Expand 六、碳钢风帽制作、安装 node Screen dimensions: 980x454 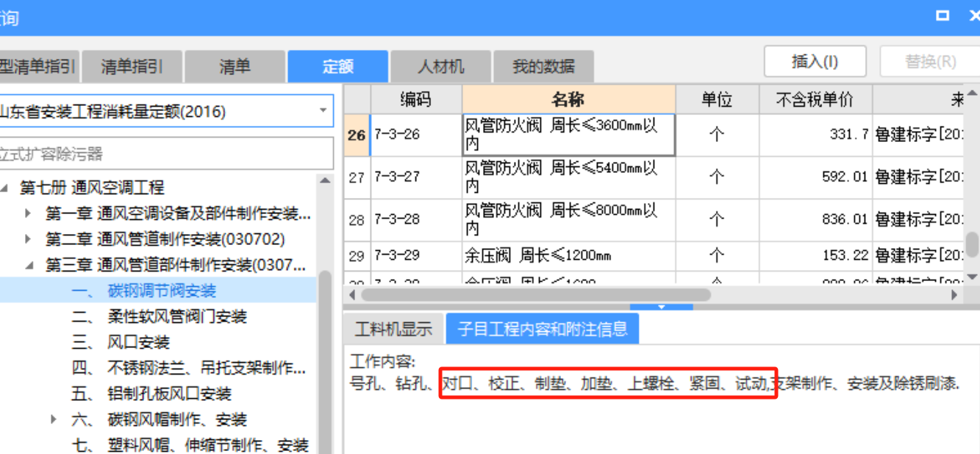(52, 419)
